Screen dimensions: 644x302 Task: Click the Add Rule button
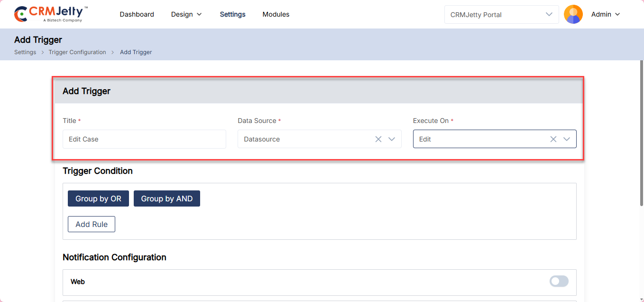(x=92, y=224)
